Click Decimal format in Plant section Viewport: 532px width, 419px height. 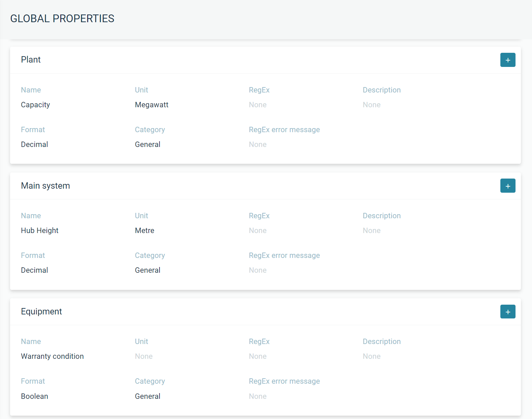34,145
